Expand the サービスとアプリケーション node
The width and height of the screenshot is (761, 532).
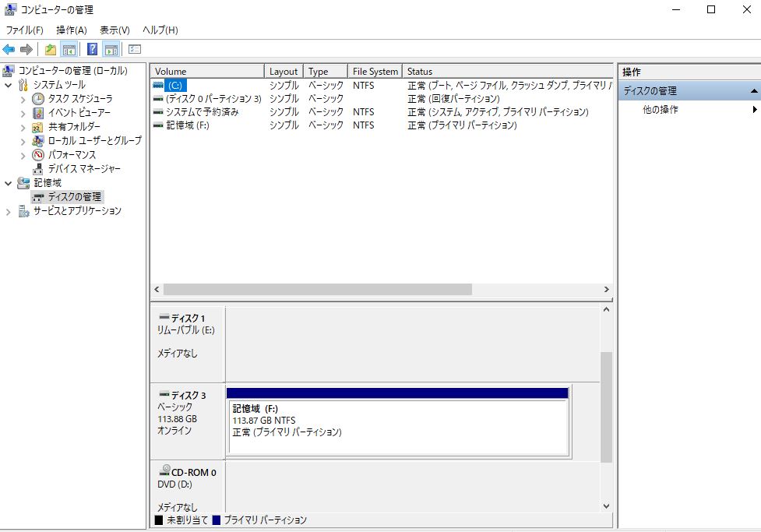pyautogui.click(x=9, y=211)
